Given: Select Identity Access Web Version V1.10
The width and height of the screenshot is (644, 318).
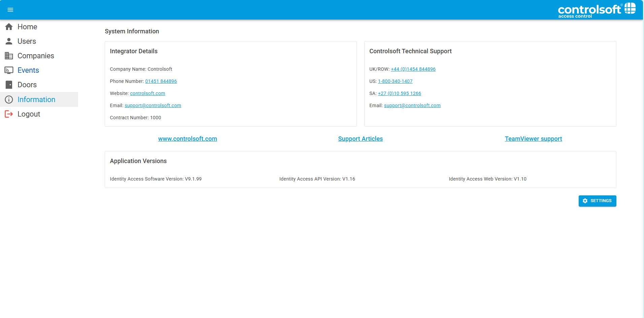Looking at the screenshot, I should (x=487, y=179).
